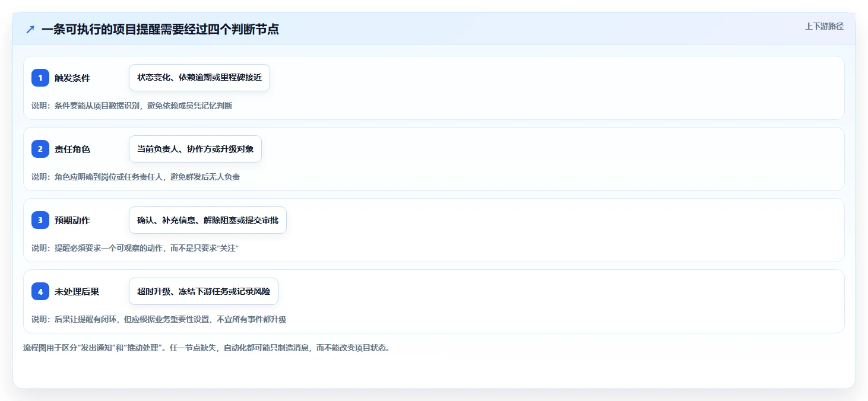Click the 触发条件 node label
This screenshot has height=401, width=868.
click(x=72, y=78)
